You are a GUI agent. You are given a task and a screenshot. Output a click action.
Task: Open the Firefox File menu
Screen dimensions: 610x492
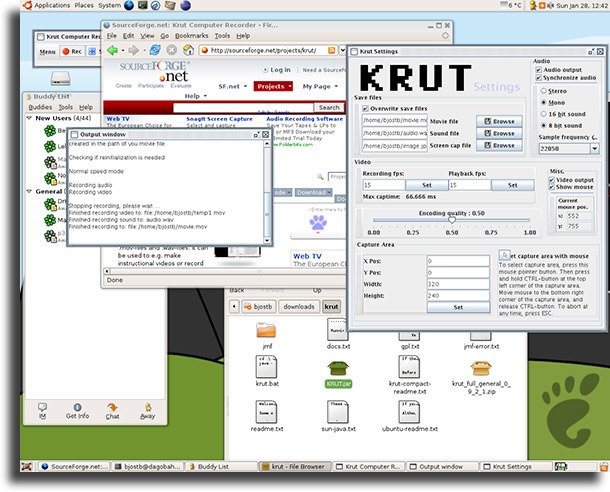(x=112, y=36)
